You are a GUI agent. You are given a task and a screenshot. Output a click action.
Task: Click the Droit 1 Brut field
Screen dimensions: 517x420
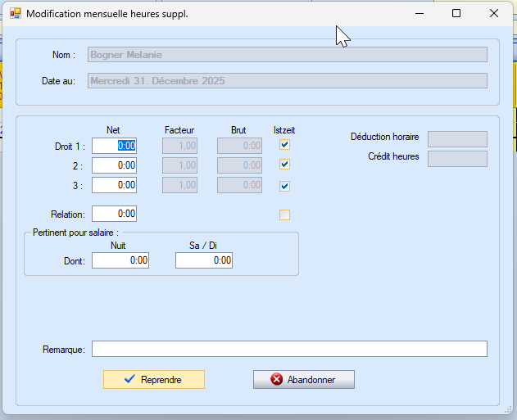239,145
